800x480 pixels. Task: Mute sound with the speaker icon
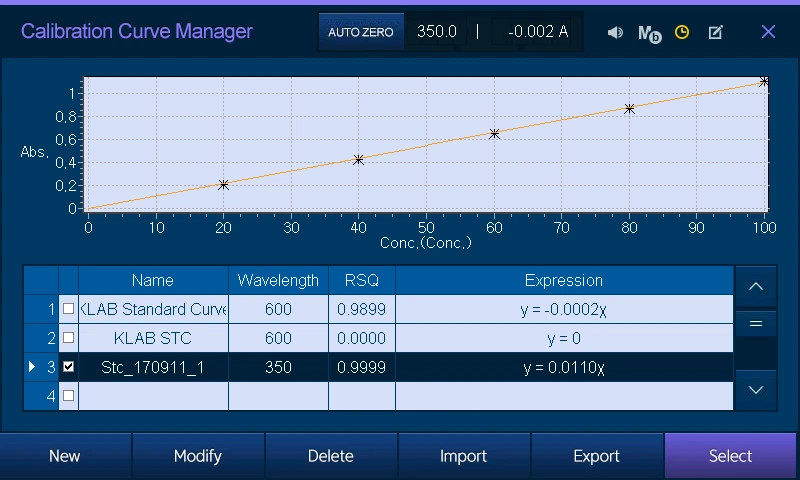pos(615,32)
